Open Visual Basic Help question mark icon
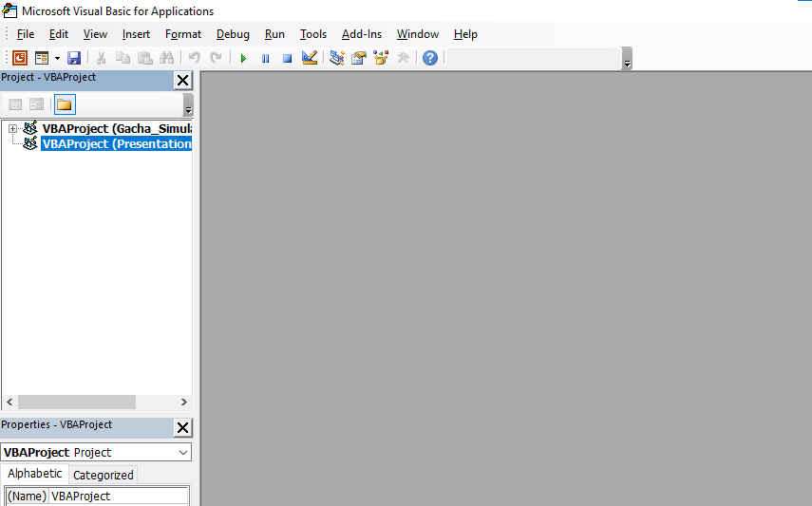This screenshot has width=812, height=506. tap(430, 58)
